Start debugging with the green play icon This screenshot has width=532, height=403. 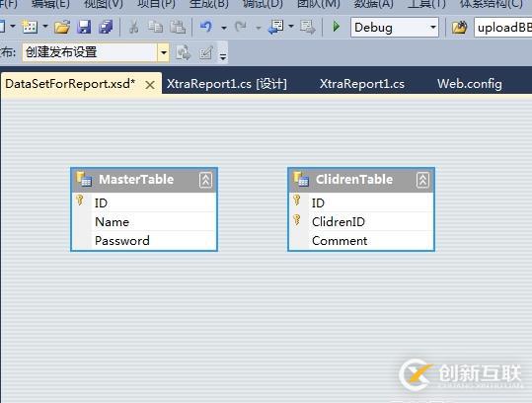coord(336,27)
